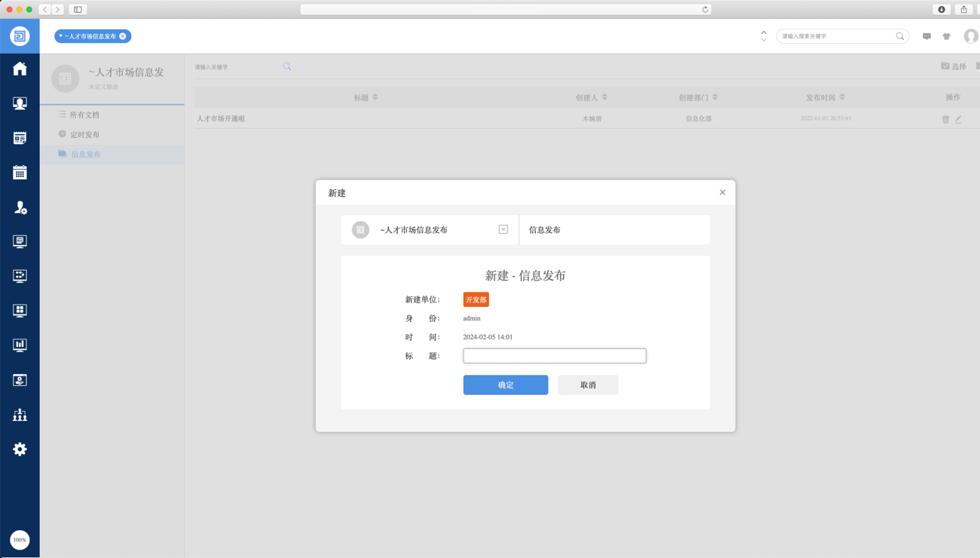Screen dimensions: 980x558
Task: Select 所有文档 in the left panel
Action: [x=84, y=115]
